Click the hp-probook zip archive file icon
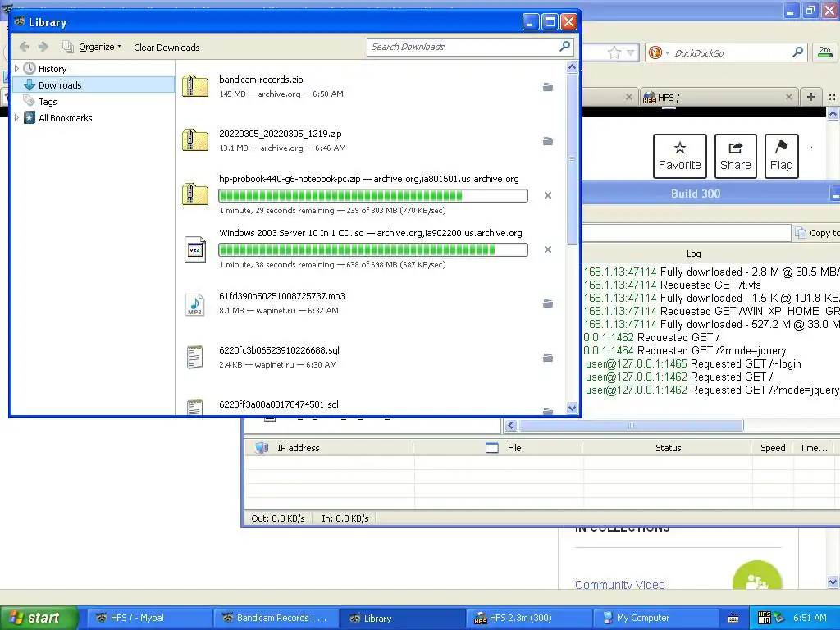 pyautogui.click(x=195, y=194)
